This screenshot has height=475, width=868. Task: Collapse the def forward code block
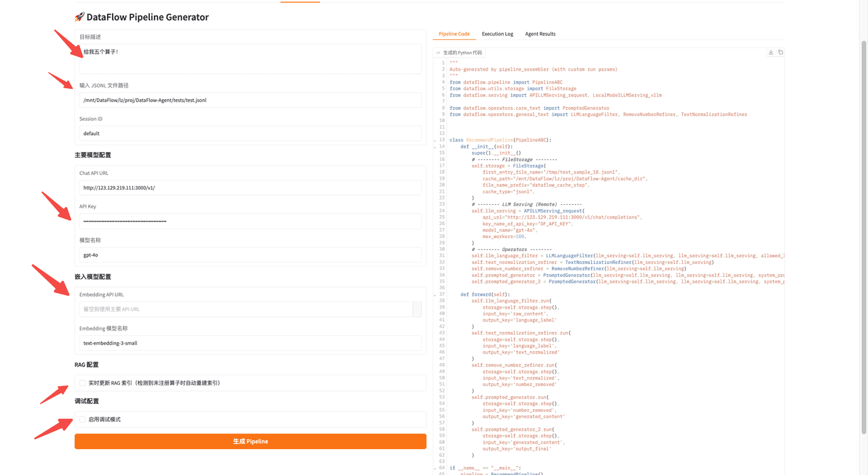tap(435, 294)
